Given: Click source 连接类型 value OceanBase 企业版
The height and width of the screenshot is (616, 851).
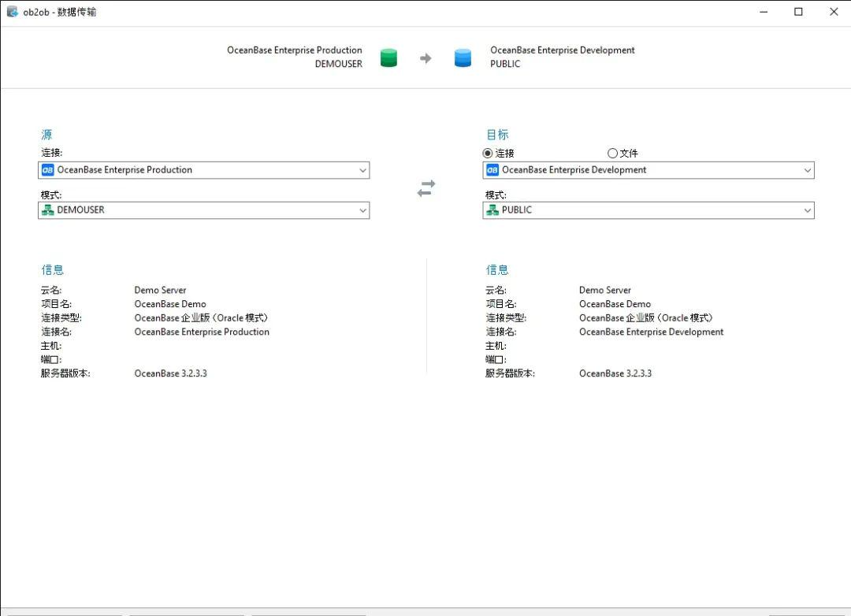Looking at the screenshot, I should 202,318.
